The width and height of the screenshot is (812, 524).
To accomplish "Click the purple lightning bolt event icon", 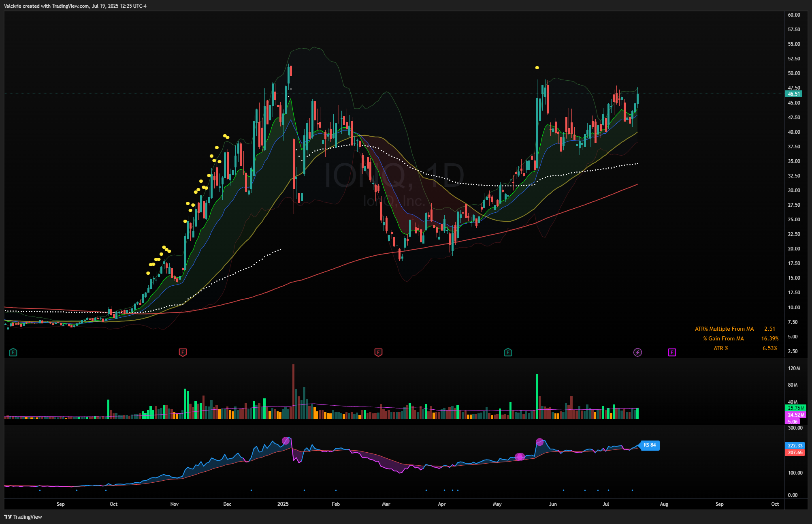I will pos(637,352).
